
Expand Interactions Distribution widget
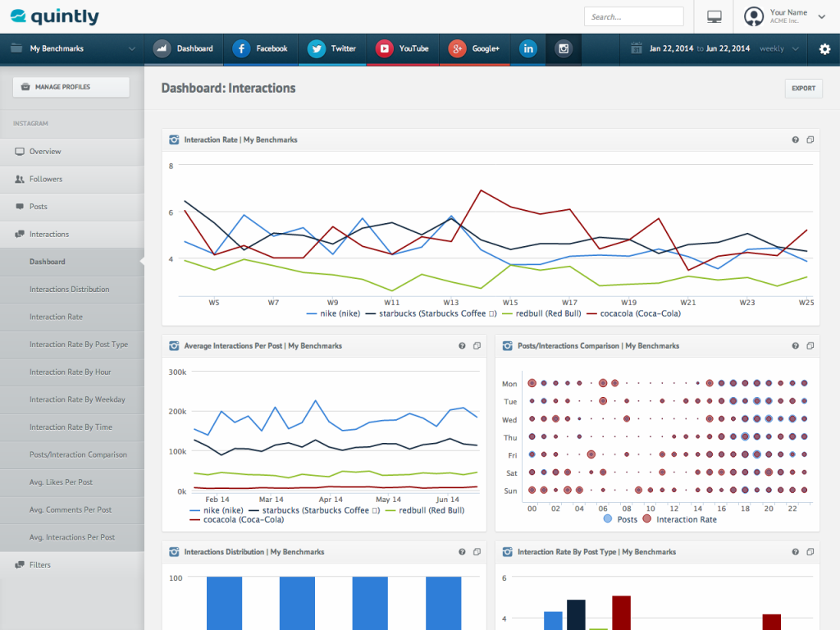[x=477, y=552]
